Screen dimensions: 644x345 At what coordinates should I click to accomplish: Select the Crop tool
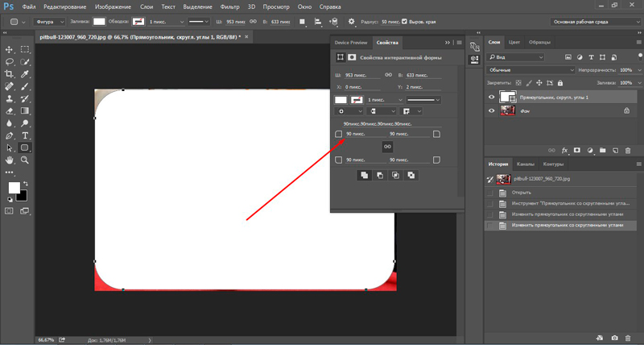point(10,73)
